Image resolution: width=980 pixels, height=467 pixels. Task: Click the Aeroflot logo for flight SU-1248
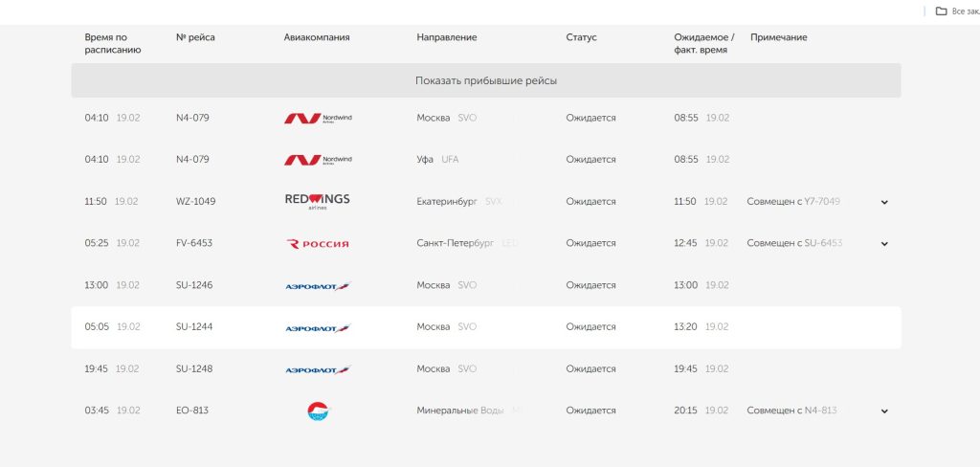[x=318, y=369]
